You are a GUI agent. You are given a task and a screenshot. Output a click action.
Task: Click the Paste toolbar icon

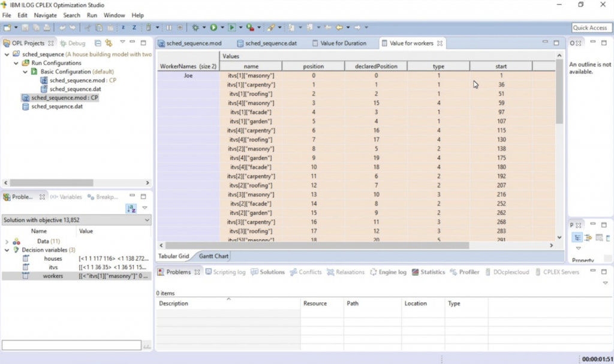(110, 28)
